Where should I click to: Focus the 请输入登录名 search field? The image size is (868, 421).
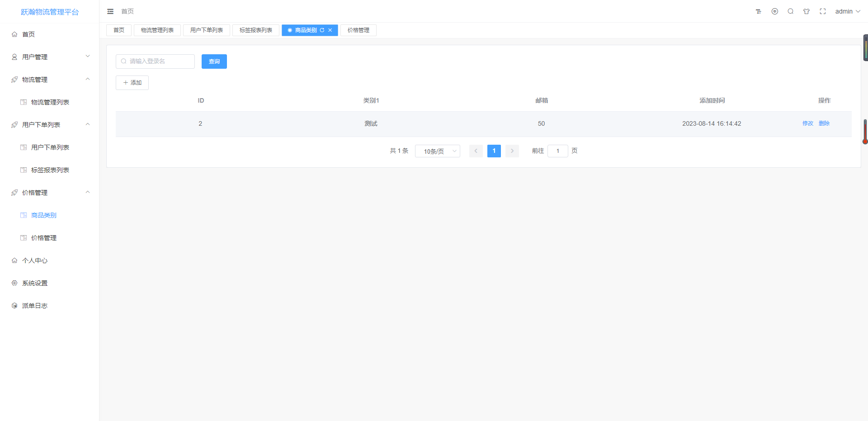pyautogui.click(x=155, y=61)
